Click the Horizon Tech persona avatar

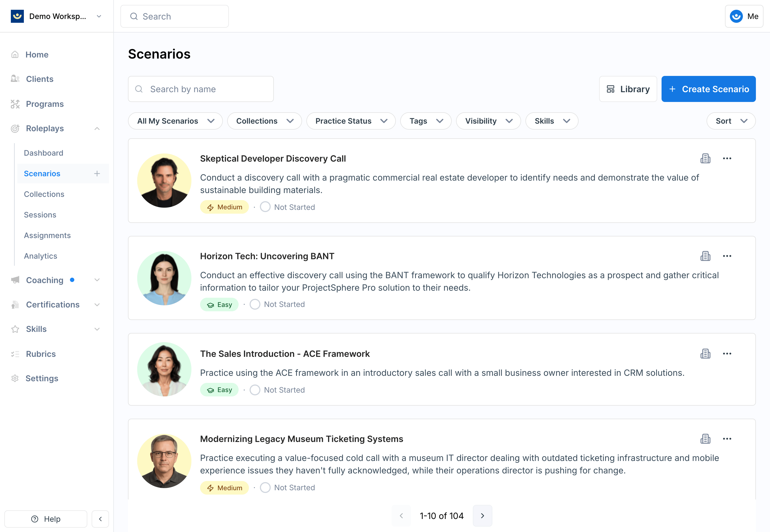pyautogui.click(x=164, y=278)
